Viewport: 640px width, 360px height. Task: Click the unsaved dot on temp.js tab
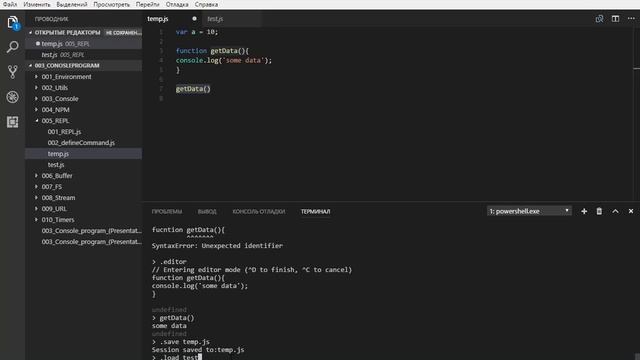click(194, 19)
